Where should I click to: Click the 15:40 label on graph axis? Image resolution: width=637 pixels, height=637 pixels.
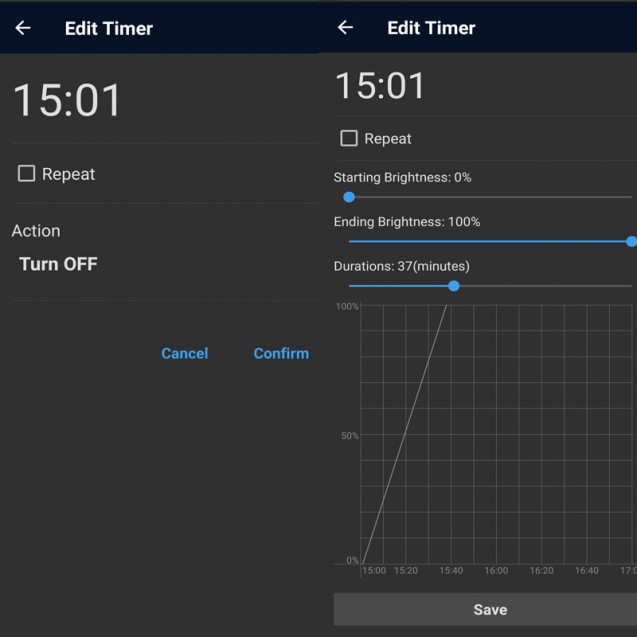(450, 571)
